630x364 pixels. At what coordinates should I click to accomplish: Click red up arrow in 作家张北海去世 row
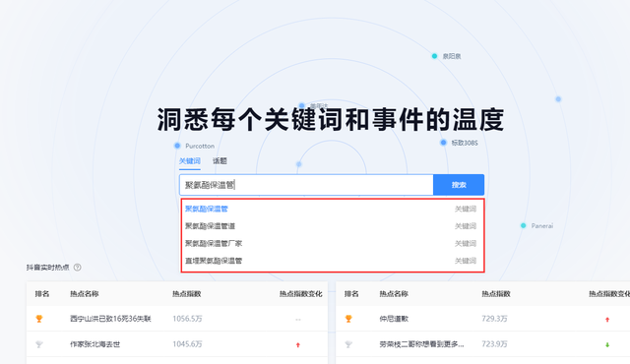point(297,344)
